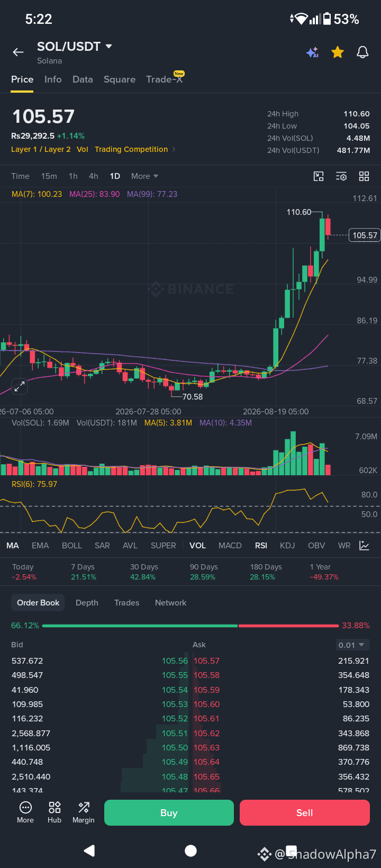Select the 4h chart interval
Image resolution: width=381 pixels, height=868 pixels.
click(94, 176)
